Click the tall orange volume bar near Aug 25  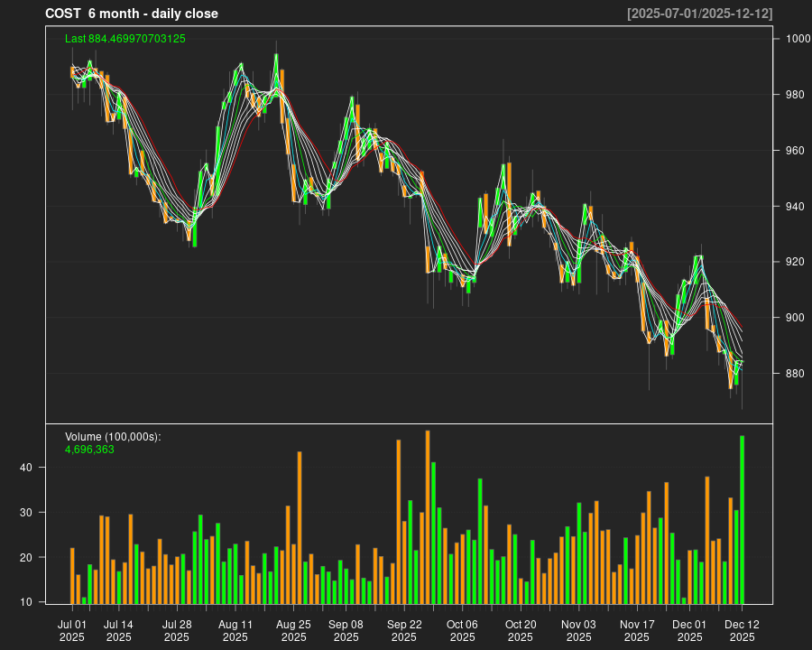[300, 528]
